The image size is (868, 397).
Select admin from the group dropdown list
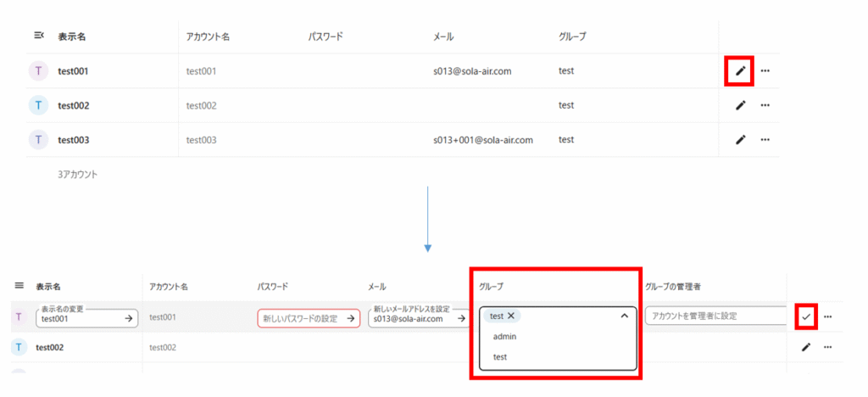click(504, 337)
